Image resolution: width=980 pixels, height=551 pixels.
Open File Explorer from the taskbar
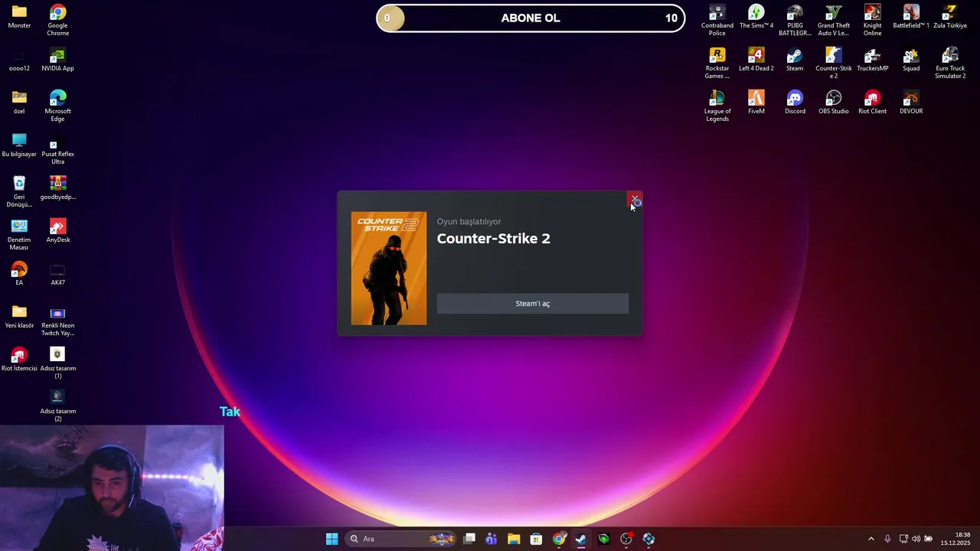point(514,539)
